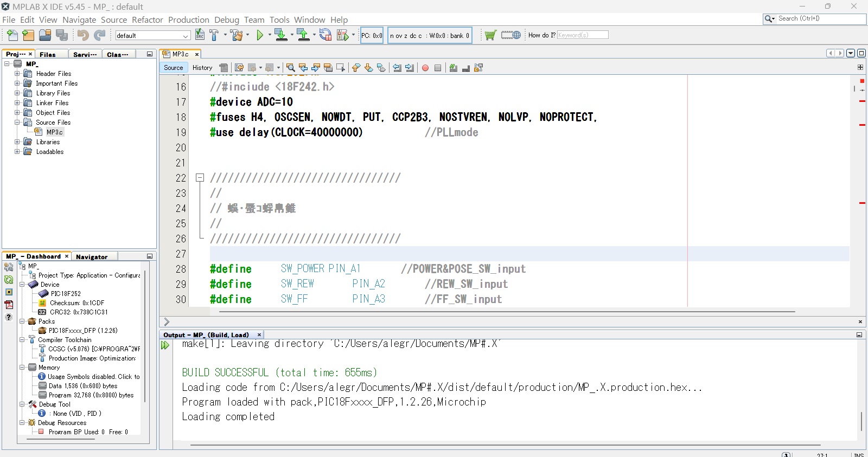
Task: Click the Read Device Memory upload icon
Action: click(x=303, y=35)
